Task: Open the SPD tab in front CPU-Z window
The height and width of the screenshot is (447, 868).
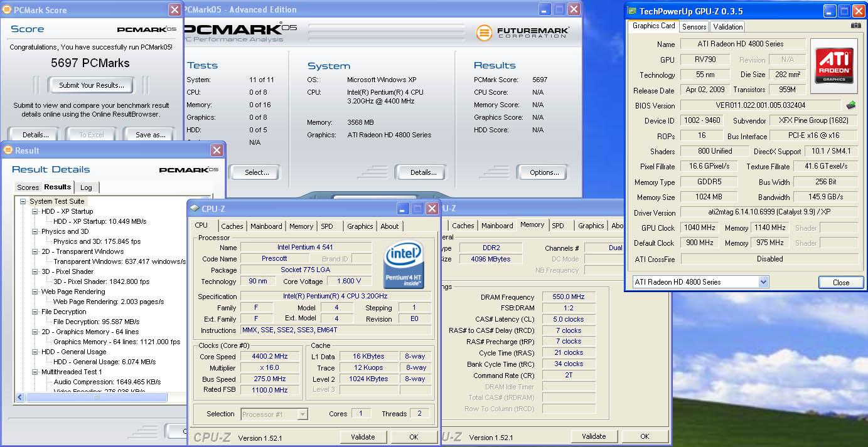Action: (327, 226)
